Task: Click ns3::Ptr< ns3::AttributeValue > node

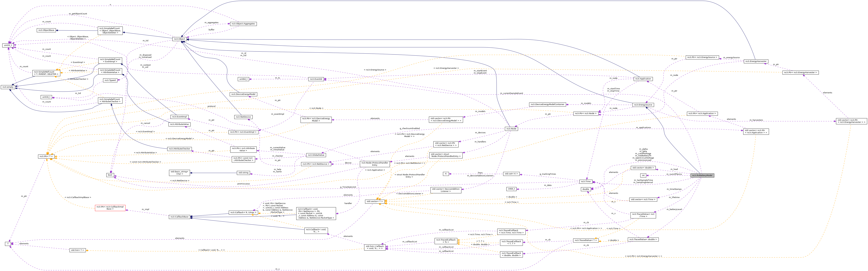Action: 243,149
